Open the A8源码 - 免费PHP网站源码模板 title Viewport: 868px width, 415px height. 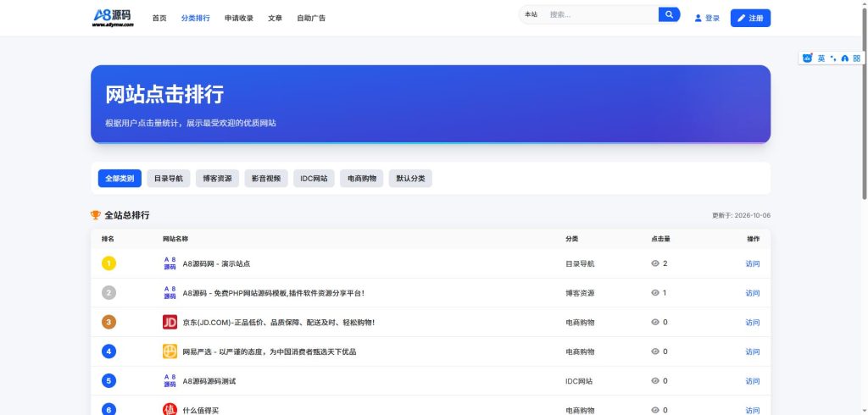coord(274,293)
